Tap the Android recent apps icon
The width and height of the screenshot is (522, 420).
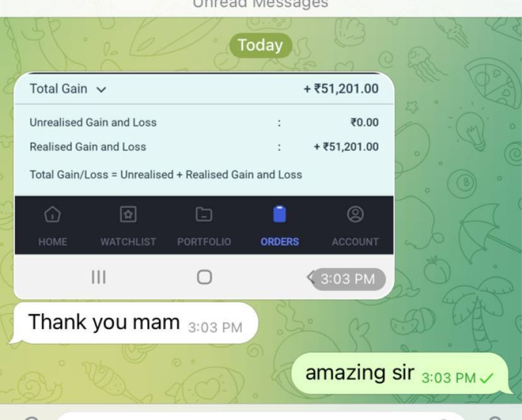click(98, 277)
